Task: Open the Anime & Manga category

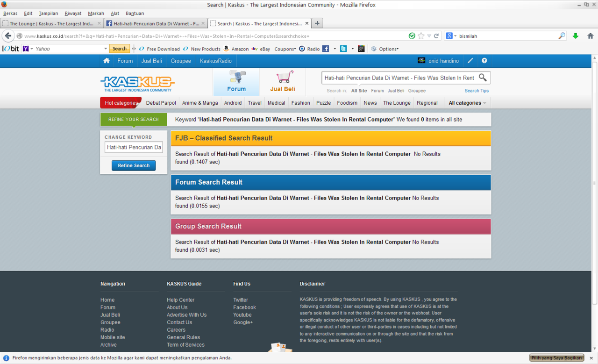Action: (200, 103)
